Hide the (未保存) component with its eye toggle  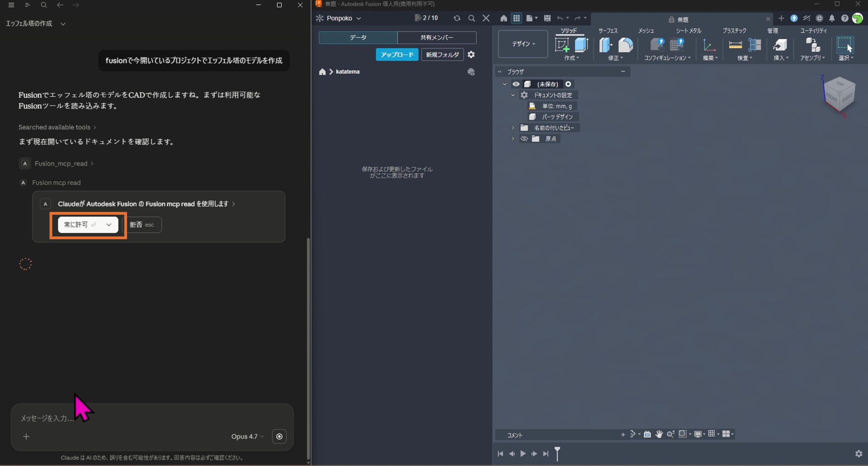tap(516, 84)
